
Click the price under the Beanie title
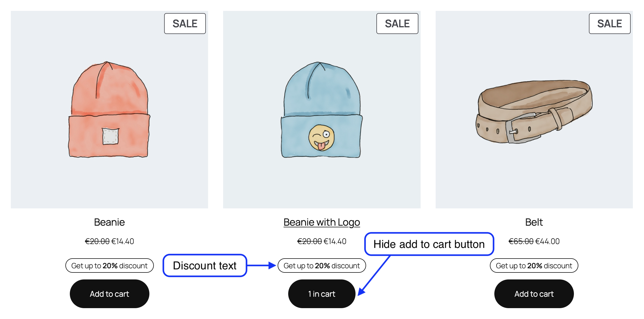click(x=109, y=241)
